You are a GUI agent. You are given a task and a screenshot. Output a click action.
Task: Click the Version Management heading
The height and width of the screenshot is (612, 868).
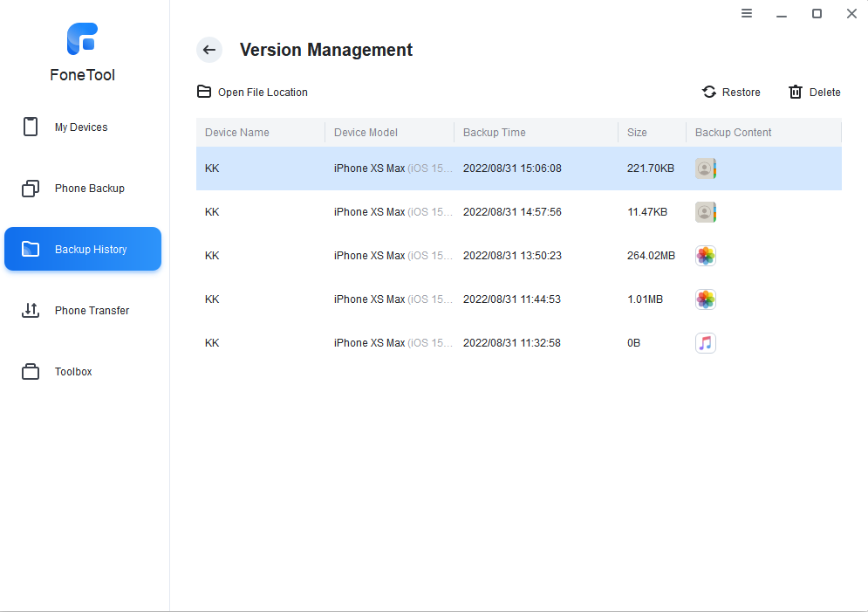point(326,50)
